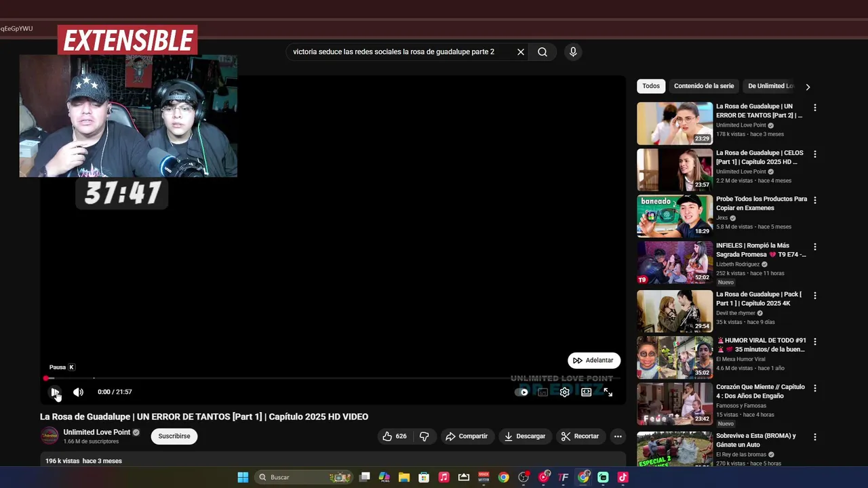The height and width of the screenshot is (488, 868).
Task: Toggle subtitles with the captions icon
Action: (x=542, y=392)
